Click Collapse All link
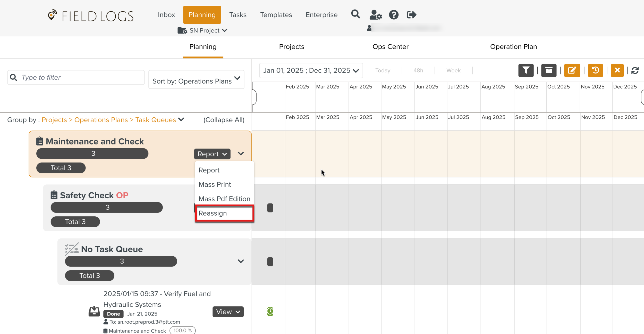Viewport: 644px width, 334px height. pos(224,120)
